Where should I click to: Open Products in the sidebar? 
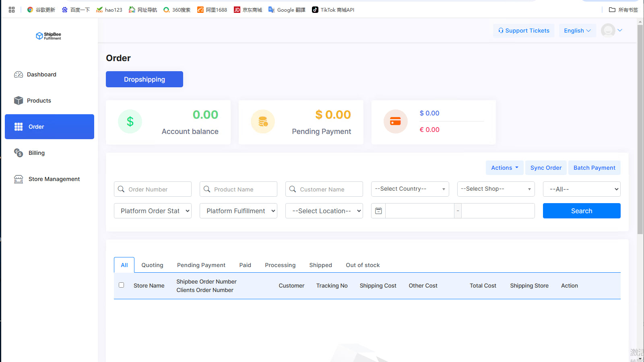50,101
